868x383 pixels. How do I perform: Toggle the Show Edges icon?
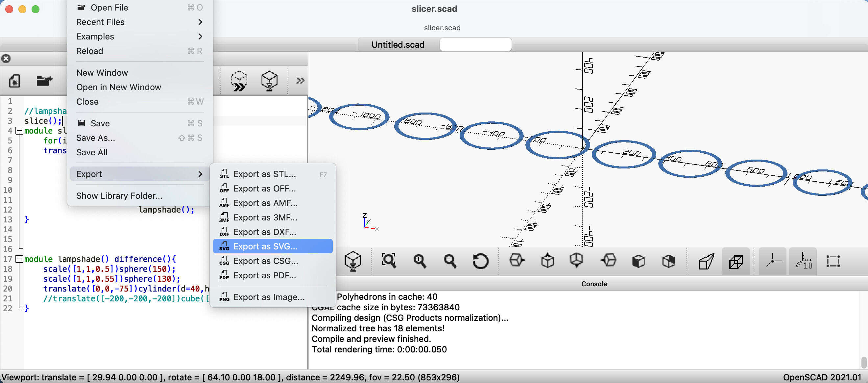click(x=833, y=262)
